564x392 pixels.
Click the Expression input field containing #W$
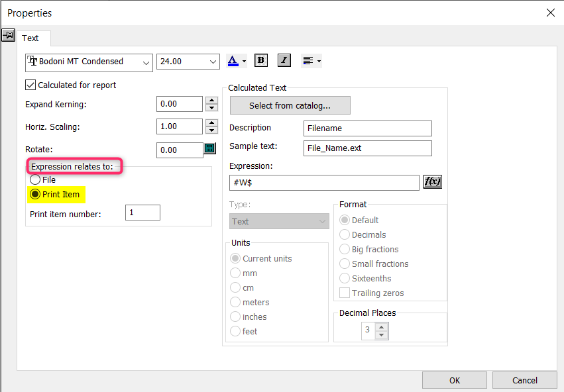tap(323, 181)
